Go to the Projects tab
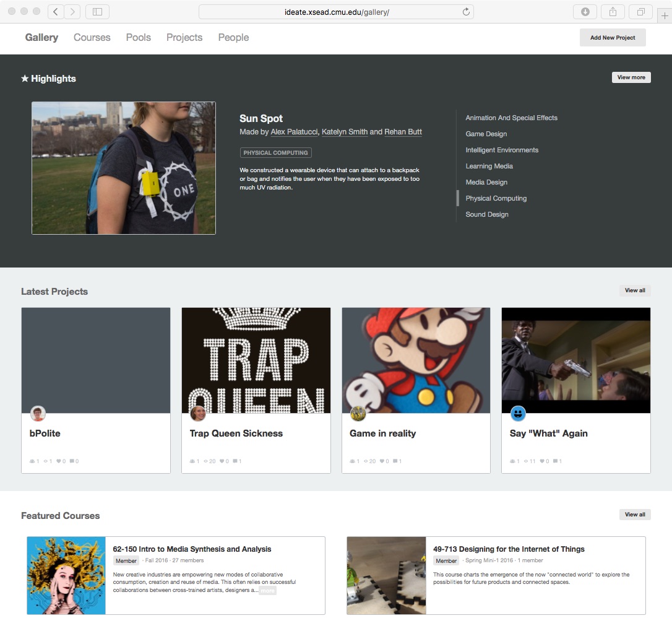672x618 pixels. coord(184,37)
